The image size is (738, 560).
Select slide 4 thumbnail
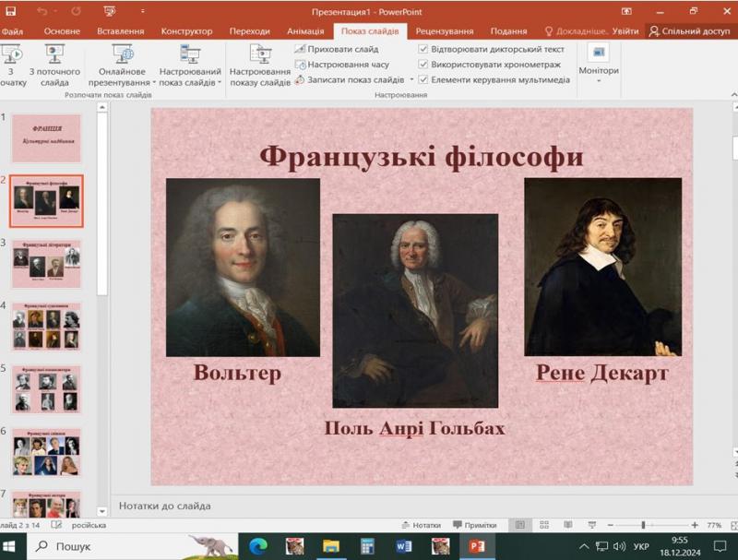pyautogui.click(x=46, y=327)
